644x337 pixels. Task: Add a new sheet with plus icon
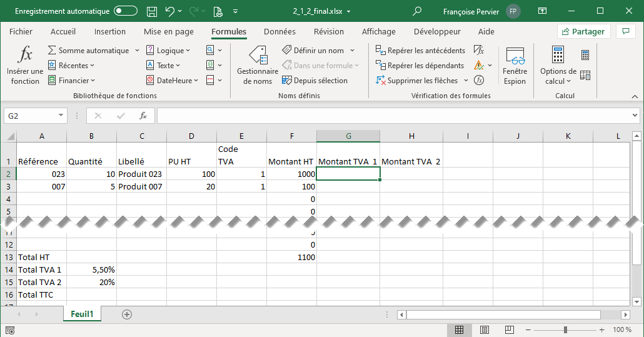click(x=127, y=314)
